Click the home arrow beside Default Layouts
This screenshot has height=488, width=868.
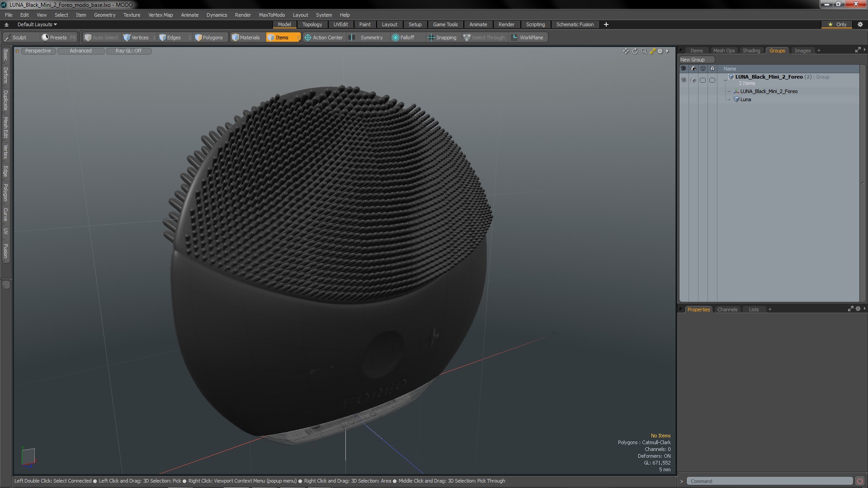tap(6, 24)
